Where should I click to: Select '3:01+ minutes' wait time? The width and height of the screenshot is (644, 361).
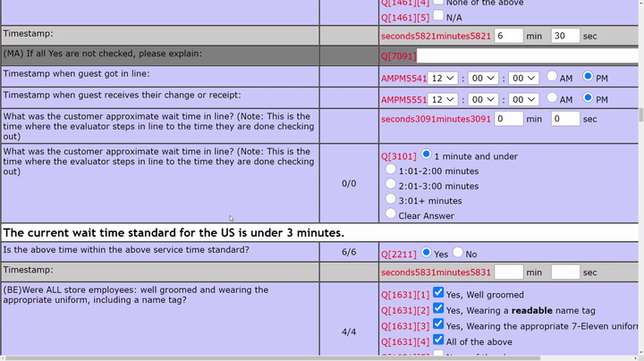[x=391, y=199]
